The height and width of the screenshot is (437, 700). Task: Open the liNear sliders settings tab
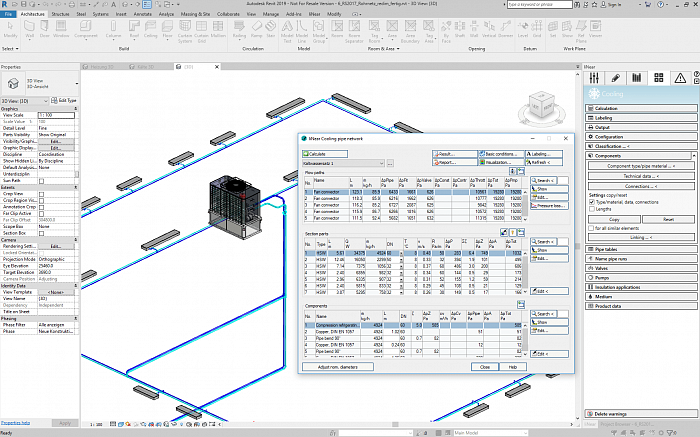594,78
